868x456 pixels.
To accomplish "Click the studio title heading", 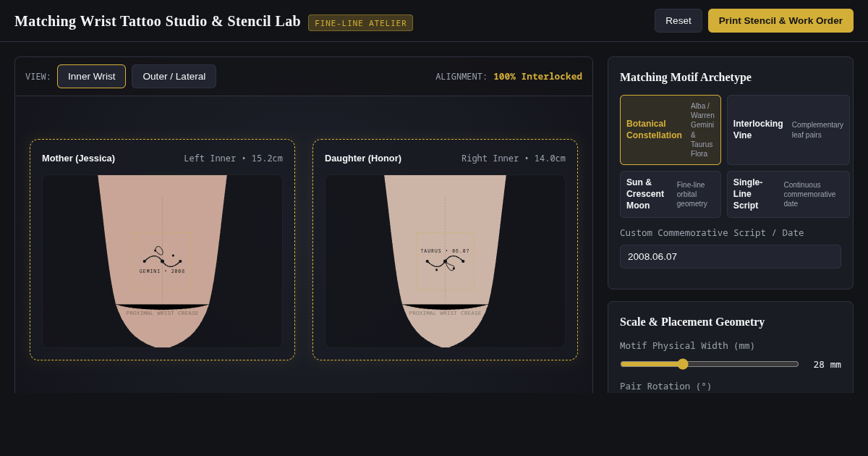I will coord(158,21).
